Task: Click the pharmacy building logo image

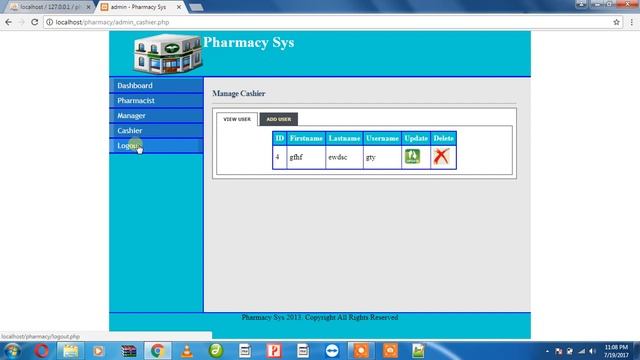Action: point(168,54)
